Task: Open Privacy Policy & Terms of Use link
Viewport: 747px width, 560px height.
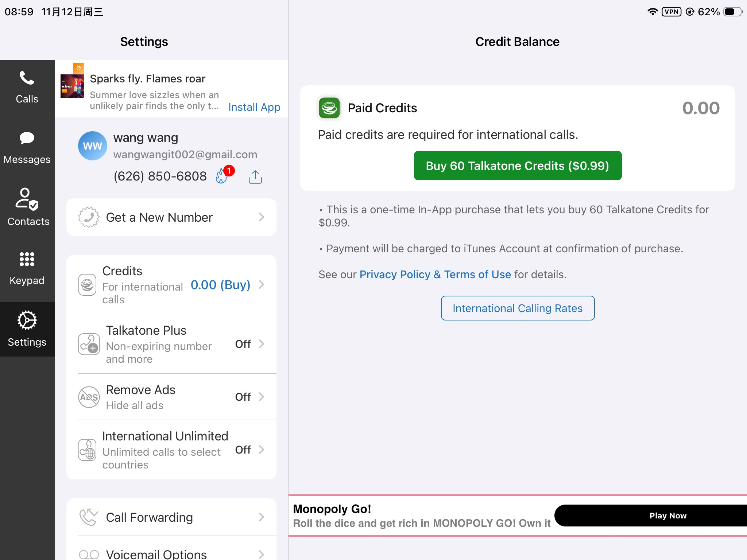Action: coord(435,275)
